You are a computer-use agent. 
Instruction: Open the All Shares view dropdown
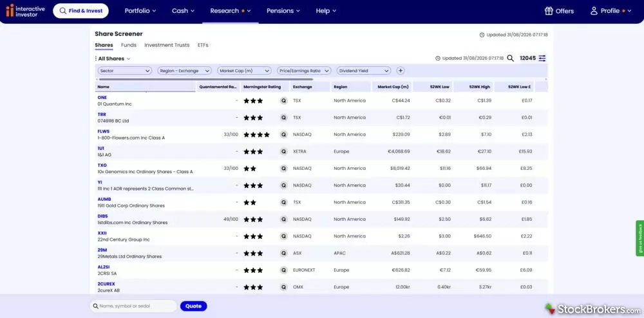click(x=114, y=59)
